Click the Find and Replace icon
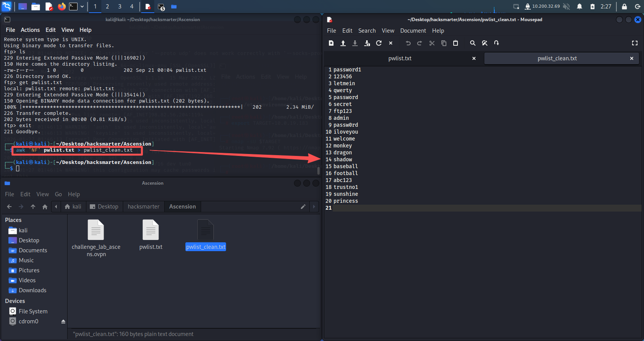This screenshot has height=341, width=644. tap(485, 43)
